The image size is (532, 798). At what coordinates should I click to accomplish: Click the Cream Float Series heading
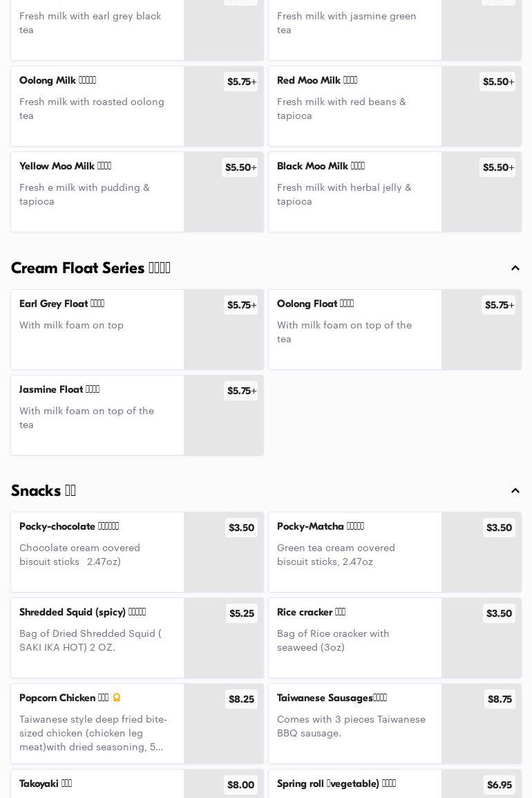coord(91,268)
